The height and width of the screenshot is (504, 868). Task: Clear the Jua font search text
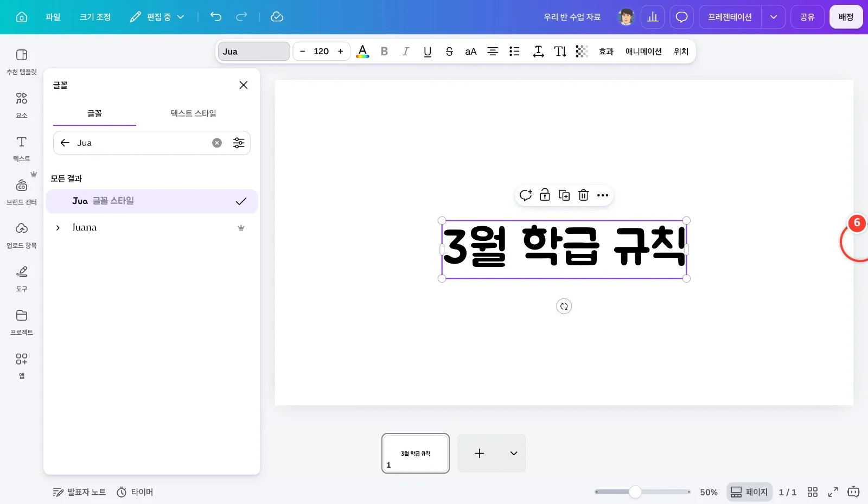pos(217,143)
